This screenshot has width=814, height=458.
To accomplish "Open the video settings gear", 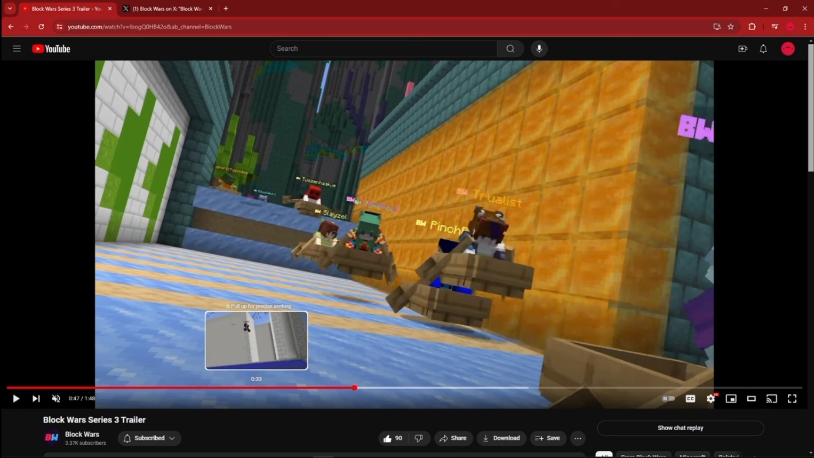I will pos(711,399).
